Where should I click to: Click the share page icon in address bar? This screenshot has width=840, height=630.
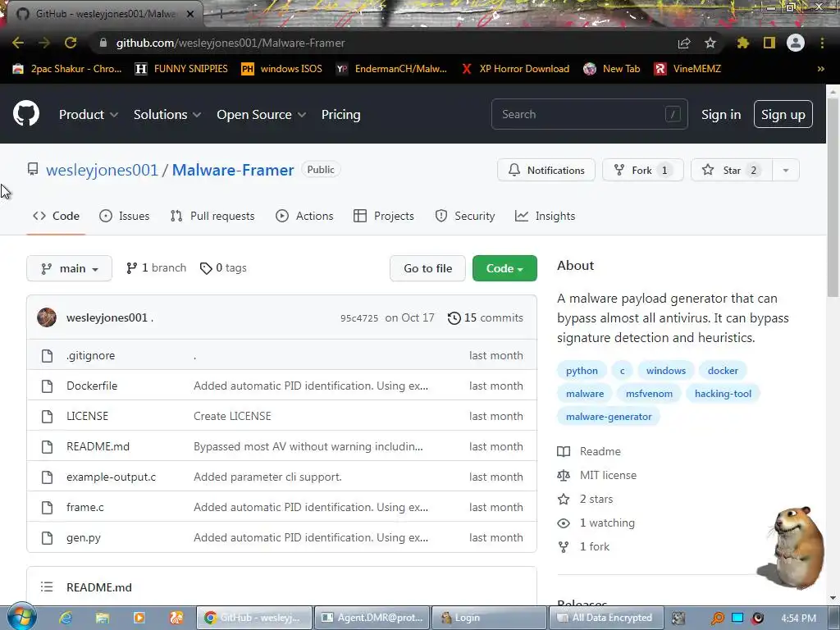684,43
